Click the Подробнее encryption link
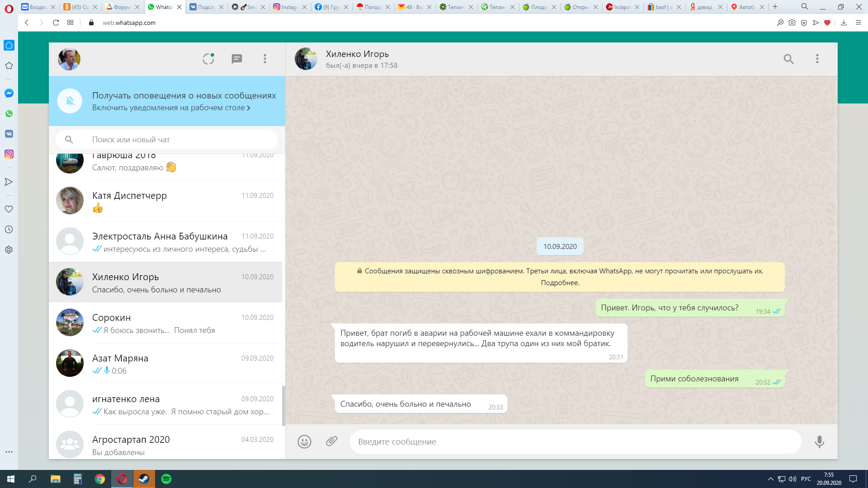 (560, 283)
